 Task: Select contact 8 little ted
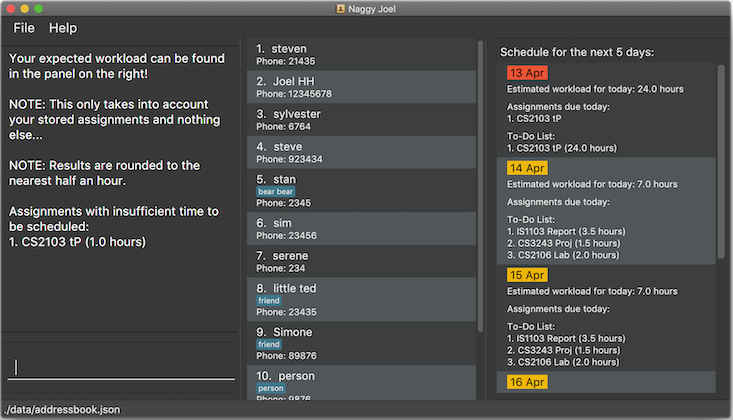pyautogui.click(x=361, y=299)
